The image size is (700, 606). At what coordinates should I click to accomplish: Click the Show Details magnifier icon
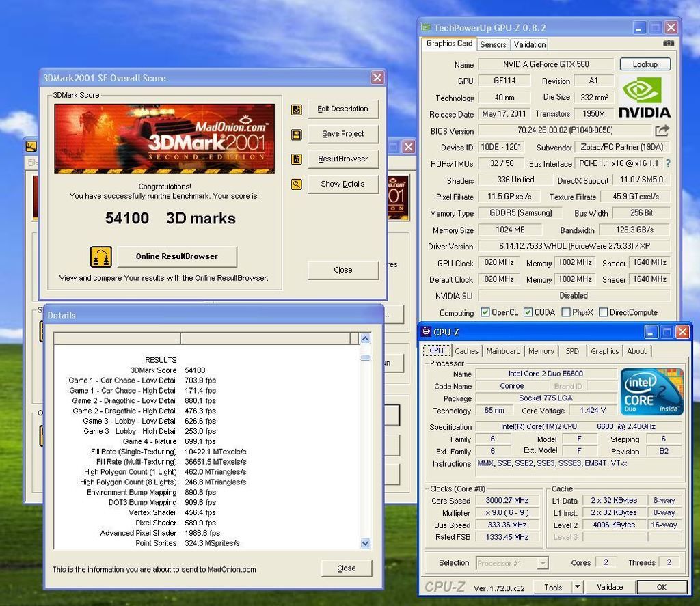(x=297, y=184)
